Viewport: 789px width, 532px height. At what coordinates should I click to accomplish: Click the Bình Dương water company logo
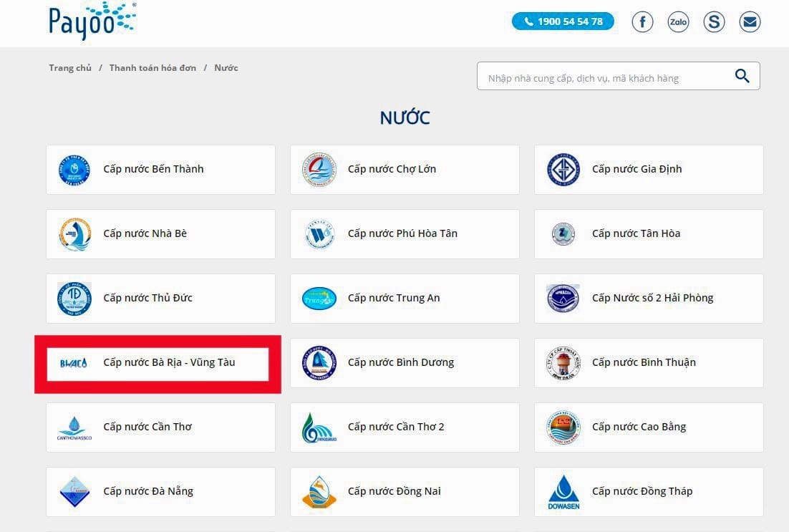(x=319, y=363)
